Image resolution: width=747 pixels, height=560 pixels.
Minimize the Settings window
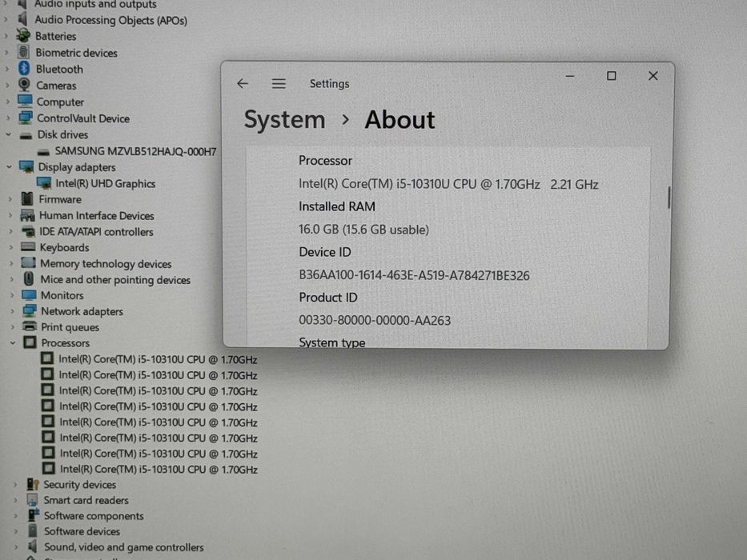tap(570, 76)
